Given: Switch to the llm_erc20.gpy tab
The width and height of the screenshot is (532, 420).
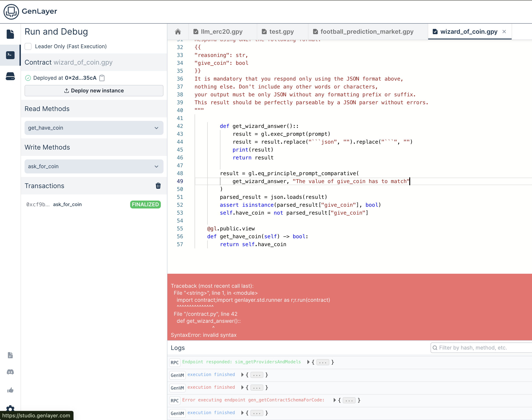Looking at the screenshot, I should [222, 32].
